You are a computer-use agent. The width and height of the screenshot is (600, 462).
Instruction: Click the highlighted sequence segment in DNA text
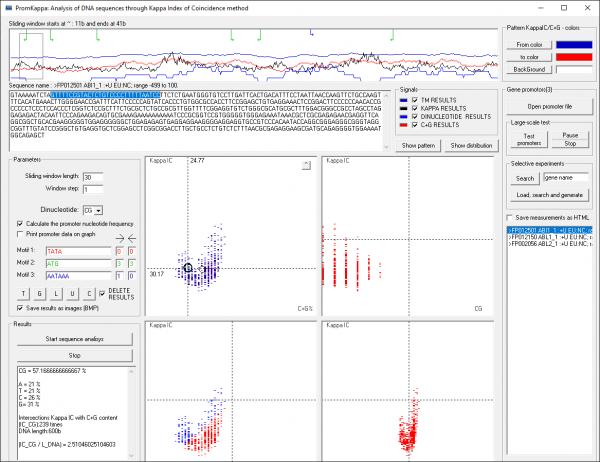[x=105, y=95]
